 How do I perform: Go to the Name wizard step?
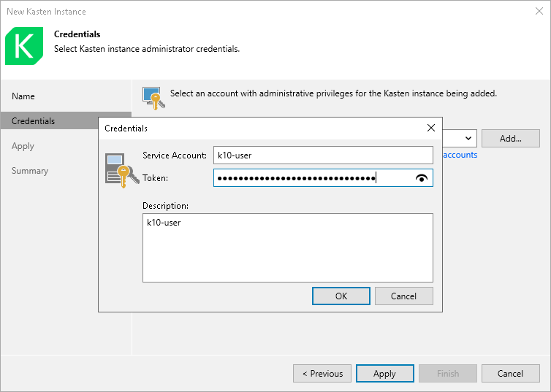[23, 96]
